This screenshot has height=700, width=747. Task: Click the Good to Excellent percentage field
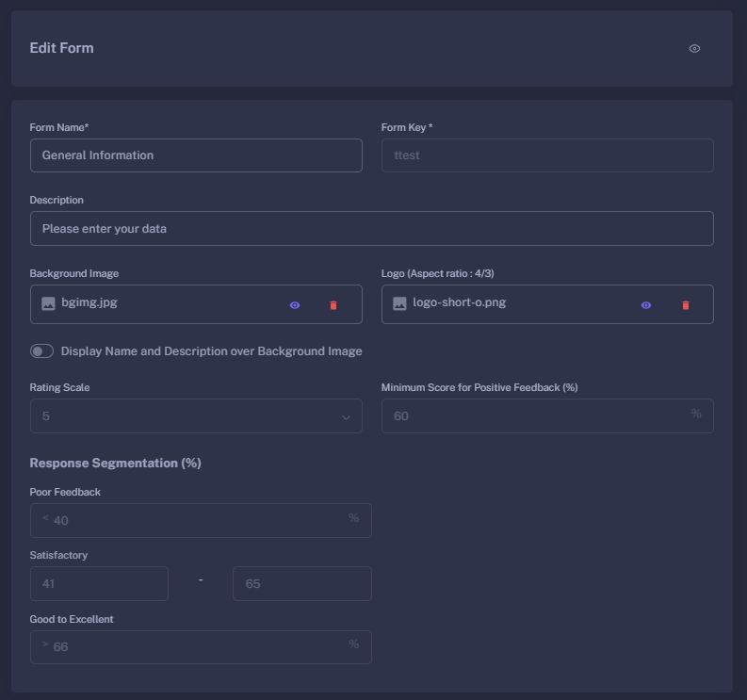coord(201,647)
